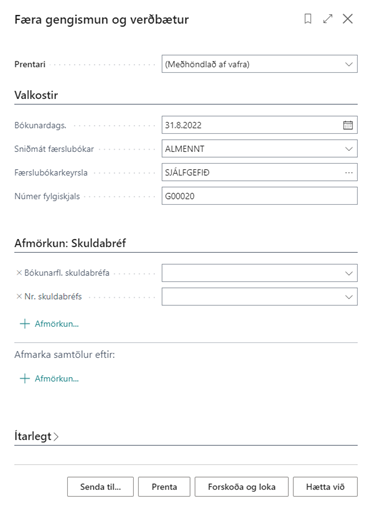Click Forskoða og loka button

pyautogui.click(x=242, y=487)
